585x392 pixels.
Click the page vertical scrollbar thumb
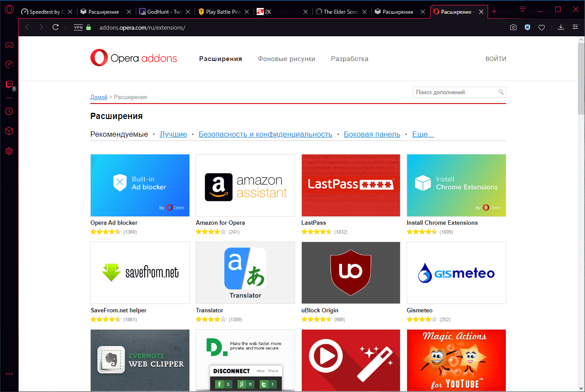581,79
